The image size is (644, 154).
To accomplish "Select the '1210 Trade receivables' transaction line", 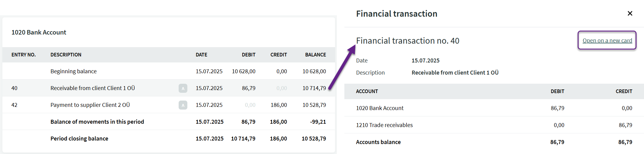I will click(x=384, y=125).
